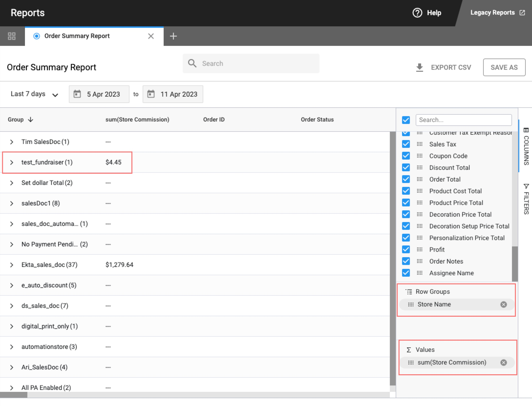Viewport: 532px width, 406px height.
Task: Click the EXPORT CSV button label
Action: 451,67
